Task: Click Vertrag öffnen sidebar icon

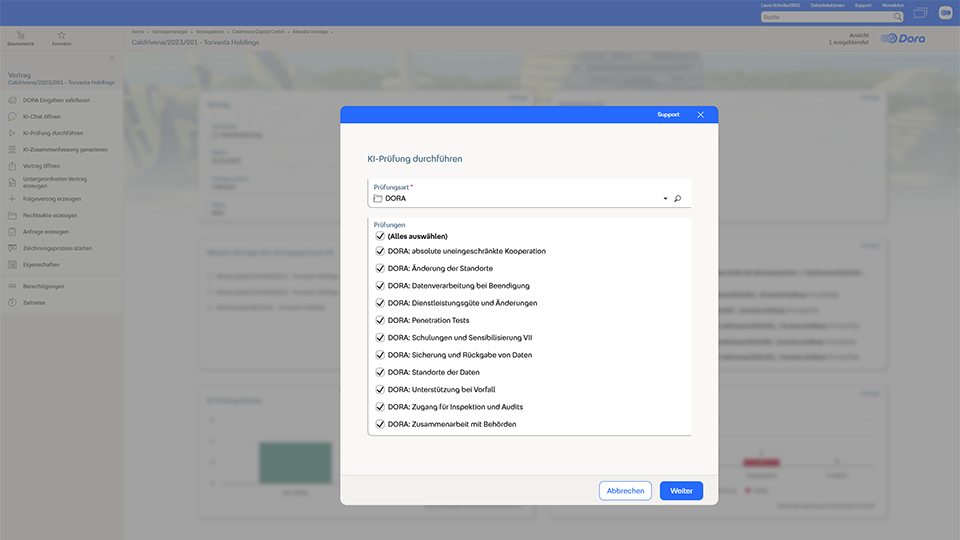Action: click(x=12, y=166)
